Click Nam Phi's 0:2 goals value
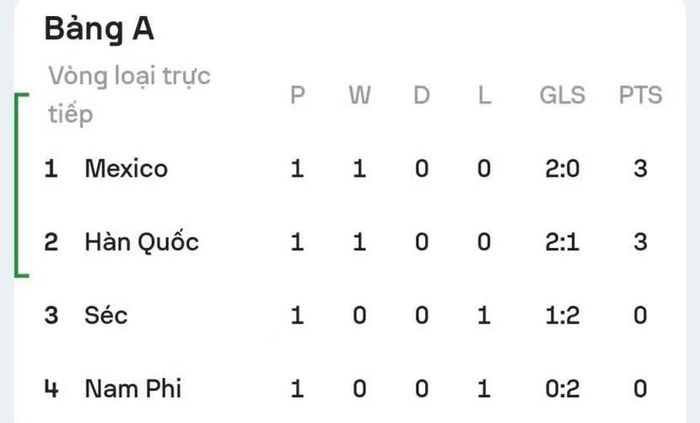Screen dimensions: 700x423 coord(562,389)
